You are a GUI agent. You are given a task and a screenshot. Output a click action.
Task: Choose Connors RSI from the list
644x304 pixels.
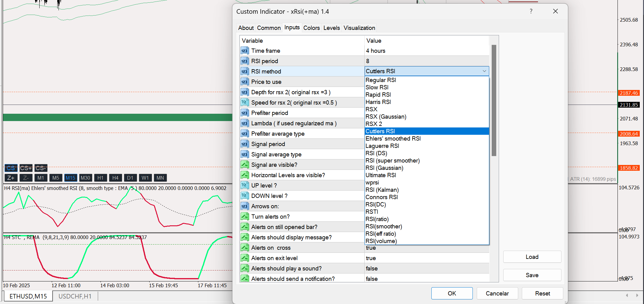click(427, 197)
